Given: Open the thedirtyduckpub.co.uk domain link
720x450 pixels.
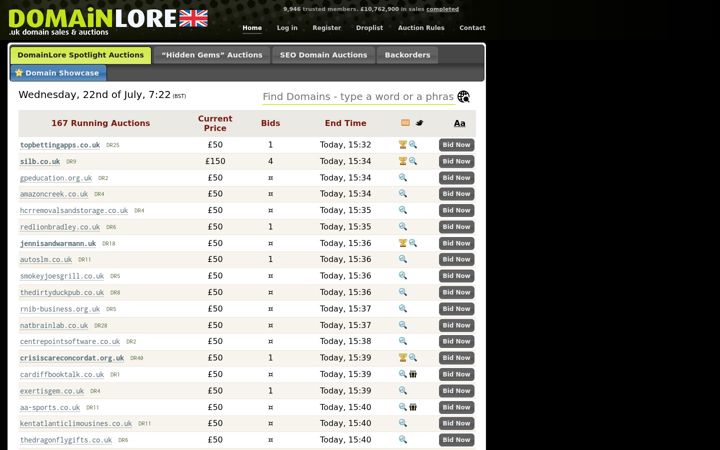Looking at the screenshot, I should click(x=62, y=292).
